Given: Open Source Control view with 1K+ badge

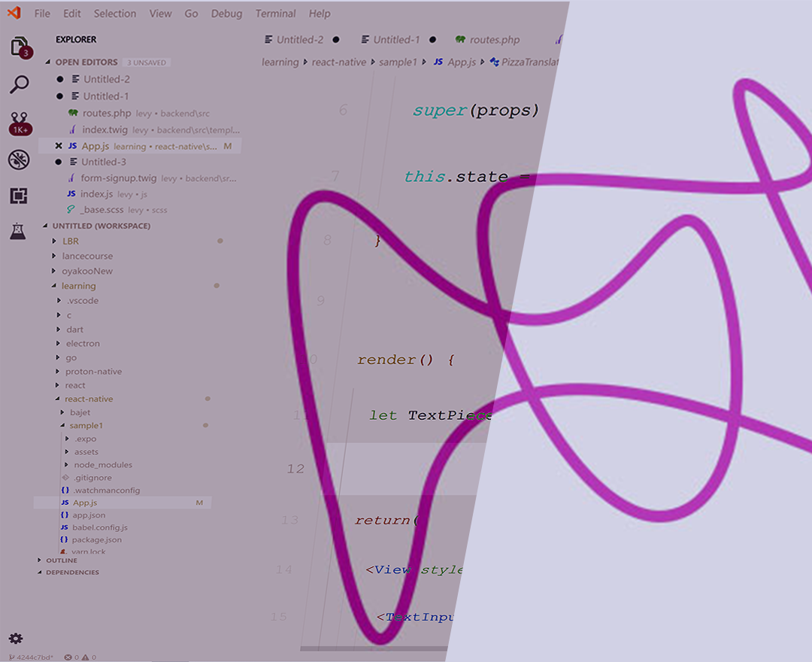Looking at the screenshot, I should click(x=20, y=124).
